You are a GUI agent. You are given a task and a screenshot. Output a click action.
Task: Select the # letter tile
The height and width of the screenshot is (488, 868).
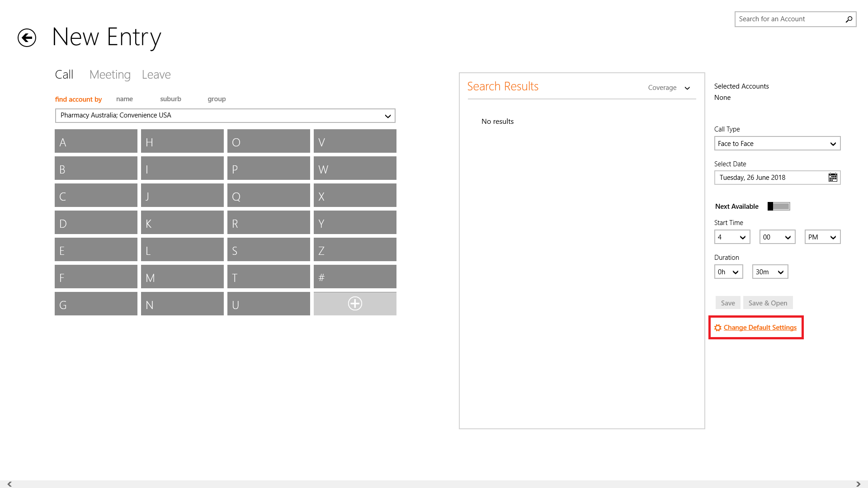355,277
